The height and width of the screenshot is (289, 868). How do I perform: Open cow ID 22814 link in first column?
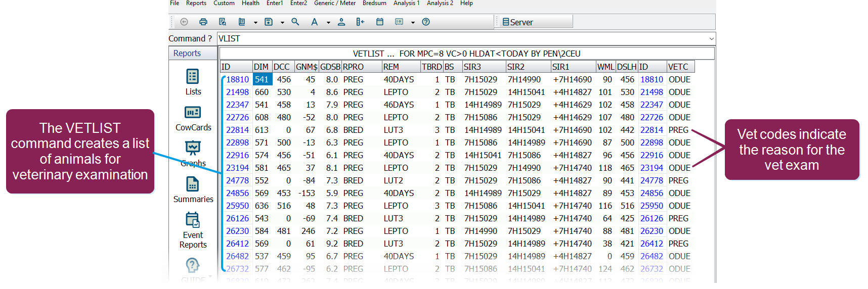pyautogui.click(x=237, y=130)
